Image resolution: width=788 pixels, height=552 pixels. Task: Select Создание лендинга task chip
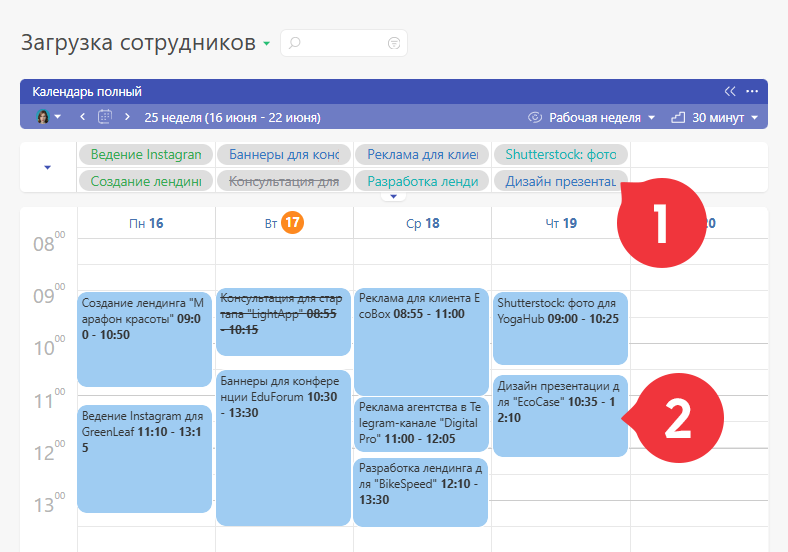tap(146, 181)
